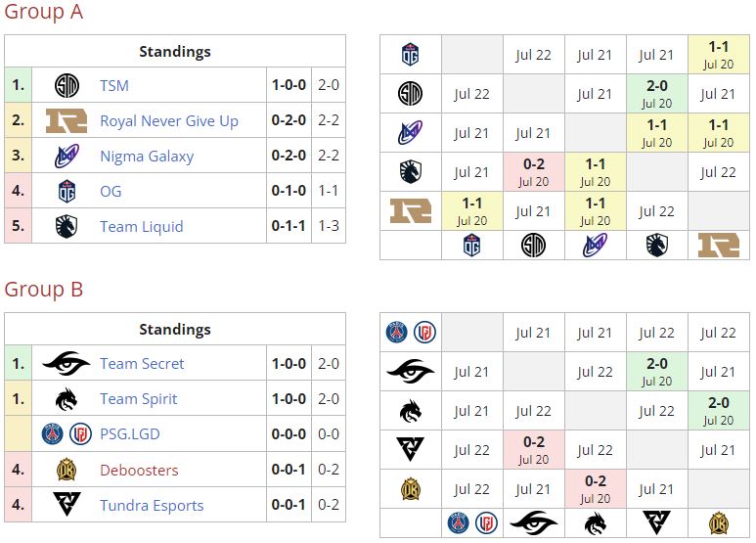Click Royal Never Give Up logo in standings
Viewport: 756px width, 543px height.
[x=67, y=121]
